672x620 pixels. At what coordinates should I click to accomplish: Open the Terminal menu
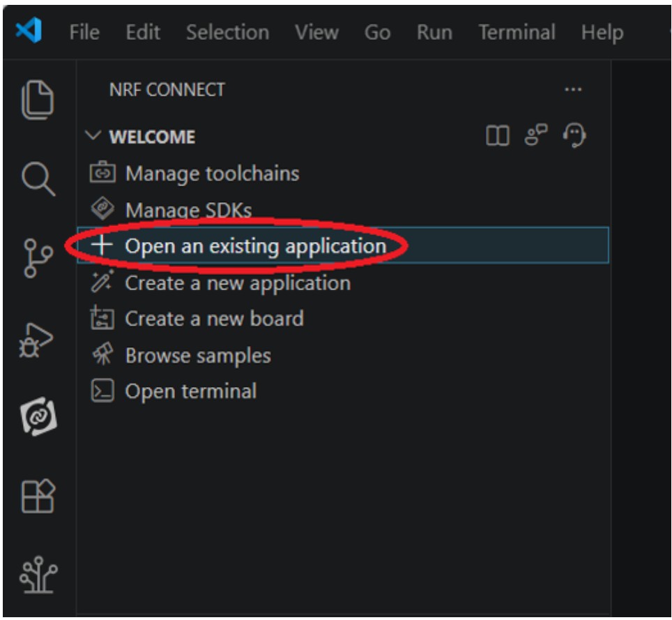click(x=517, y=32)
